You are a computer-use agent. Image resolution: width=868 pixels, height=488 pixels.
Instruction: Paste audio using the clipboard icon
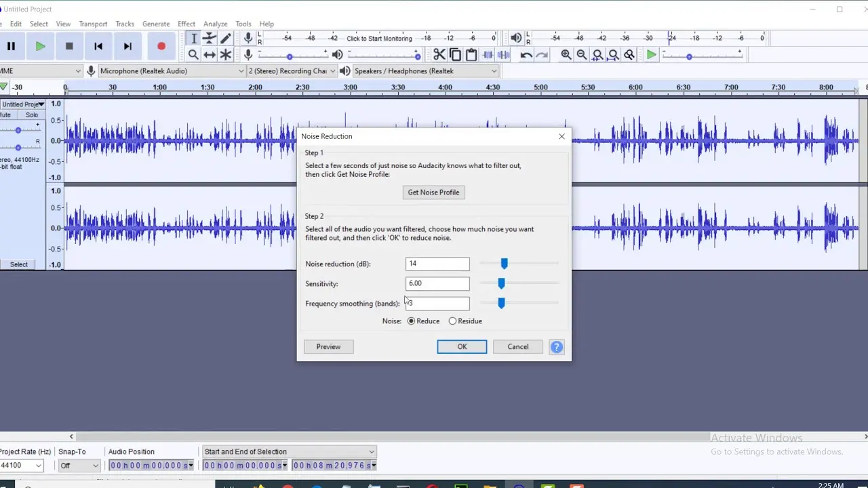click(471, 55)
